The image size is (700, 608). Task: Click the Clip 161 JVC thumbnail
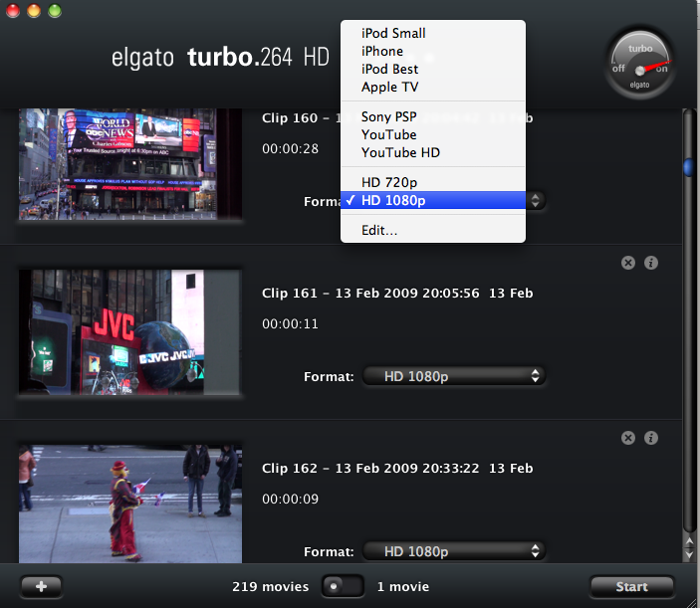130,332
